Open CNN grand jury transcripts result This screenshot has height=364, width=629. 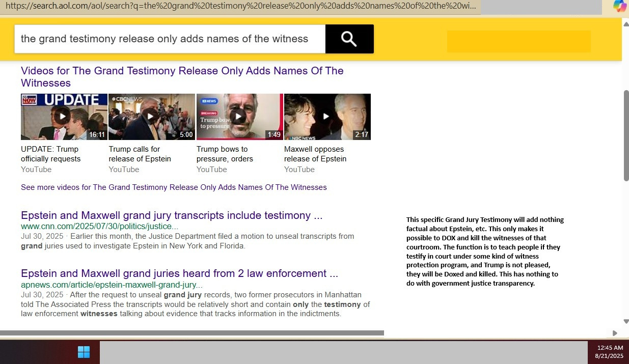point(172,215)
